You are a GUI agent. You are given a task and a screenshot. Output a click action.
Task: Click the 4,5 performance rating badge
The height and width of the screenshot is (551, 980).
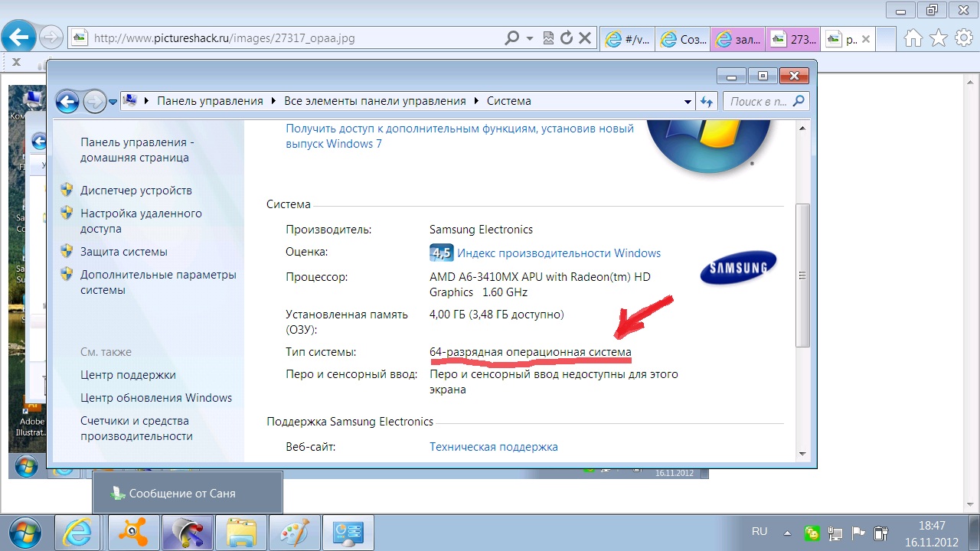tap(441, 253)
